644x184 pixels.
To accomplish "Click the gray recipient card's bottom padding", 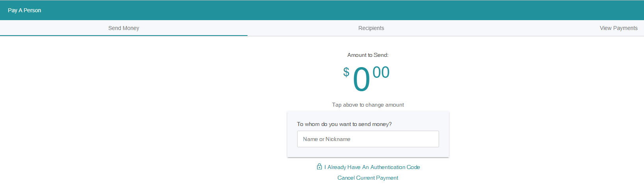I will pos(368,152).
